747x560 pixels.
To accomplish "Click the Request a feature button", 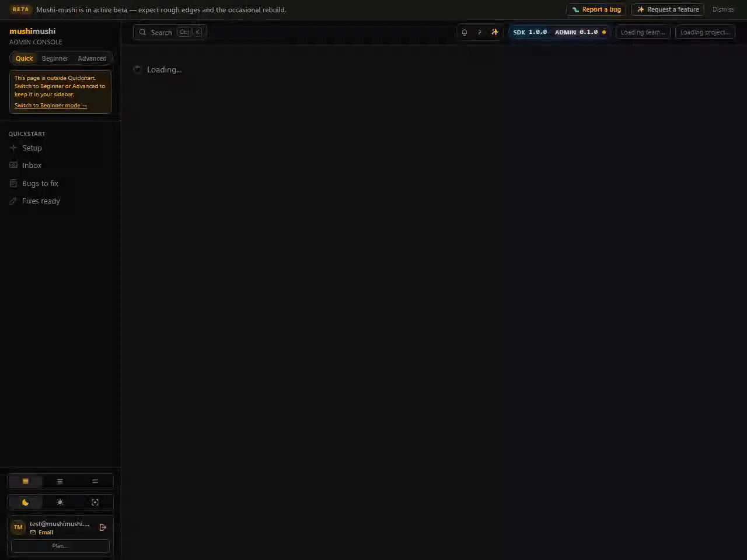I will [x=668, y=10].
